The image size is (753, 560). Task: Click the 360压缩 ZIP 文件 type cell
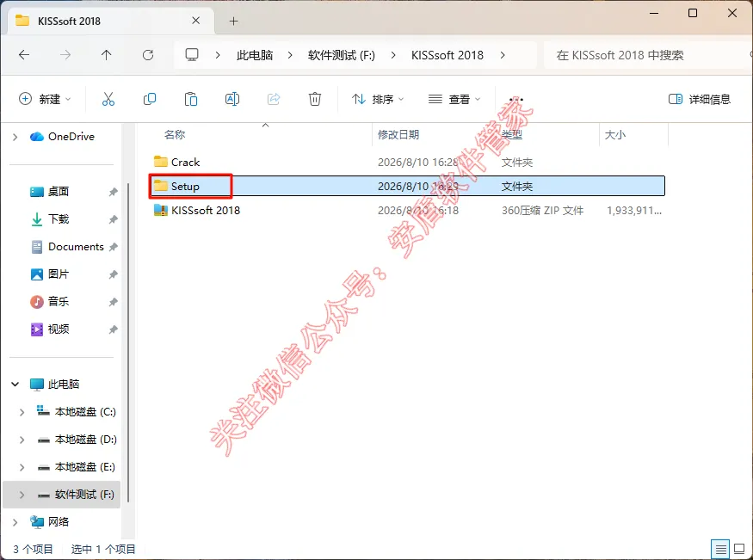543,210
